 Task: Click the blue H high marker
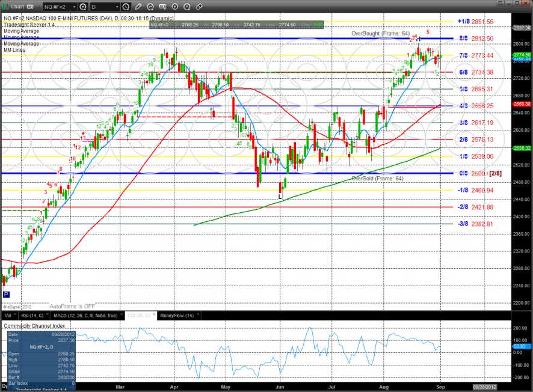(x=419, y=39)
